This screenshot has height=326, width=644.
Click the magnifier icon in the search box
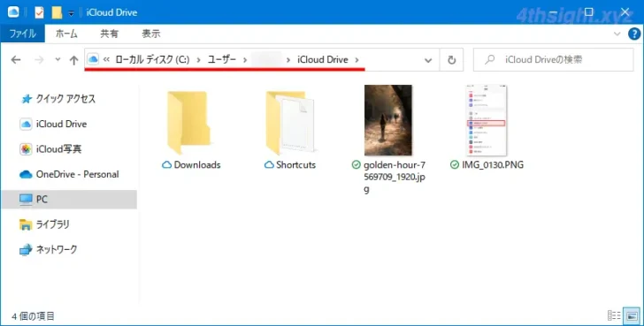click(489, 60)
